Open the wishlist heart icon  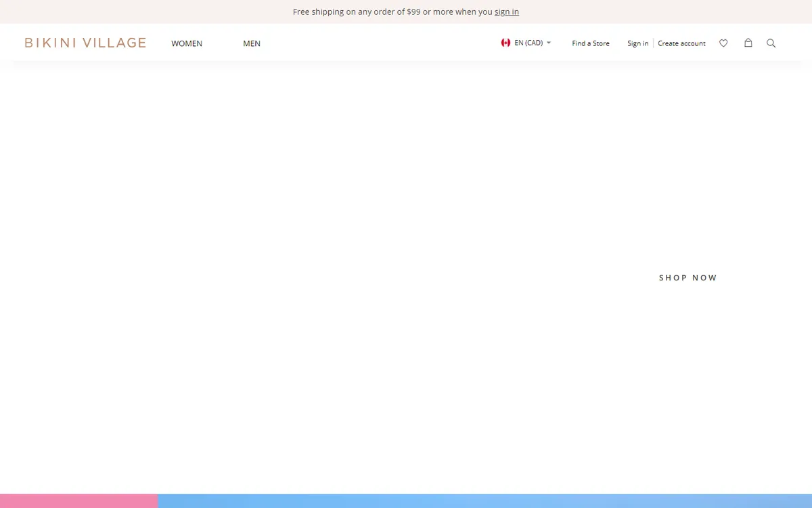pos(723,43)
